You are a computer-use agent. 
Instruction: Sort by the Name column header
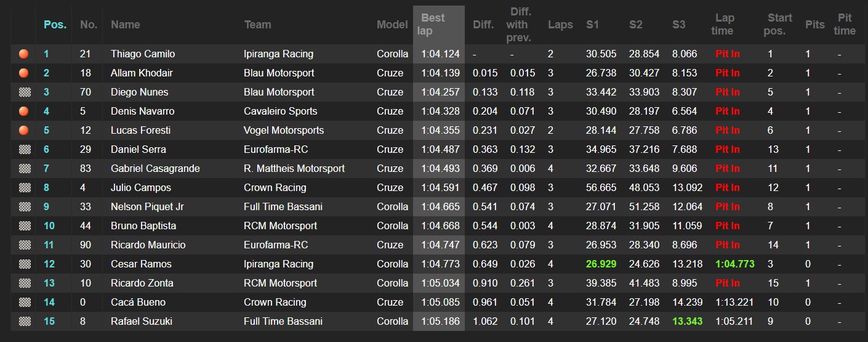click(x=125, y=25)
